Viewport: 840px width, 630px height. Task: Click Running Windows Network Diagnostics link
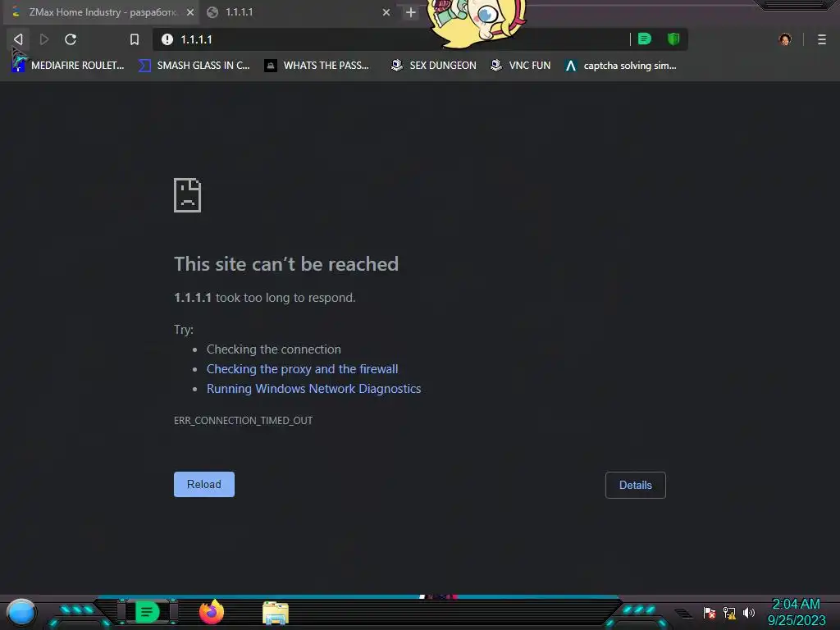tap(313, 388)
